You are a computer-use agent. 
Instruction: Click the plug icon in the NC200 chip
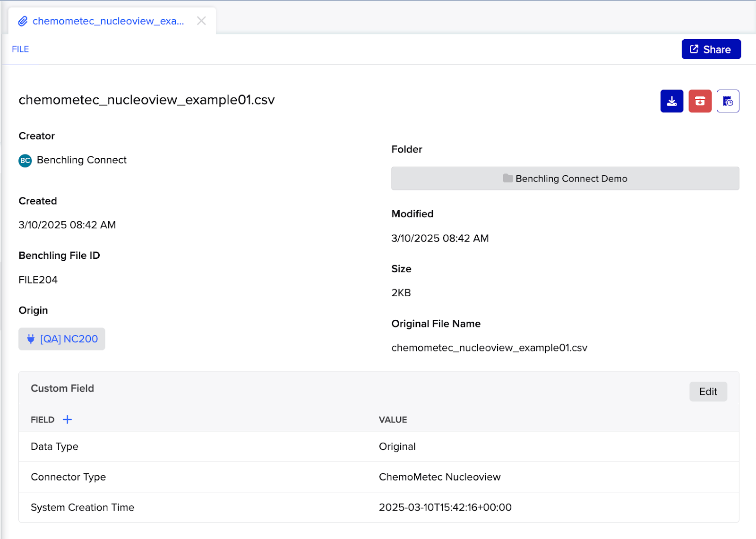(31, 339)
